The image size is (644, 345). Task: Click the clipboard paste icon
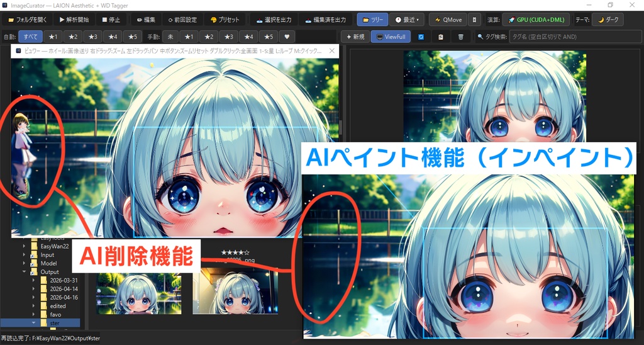pyautogui.click(x=441, y=37)
